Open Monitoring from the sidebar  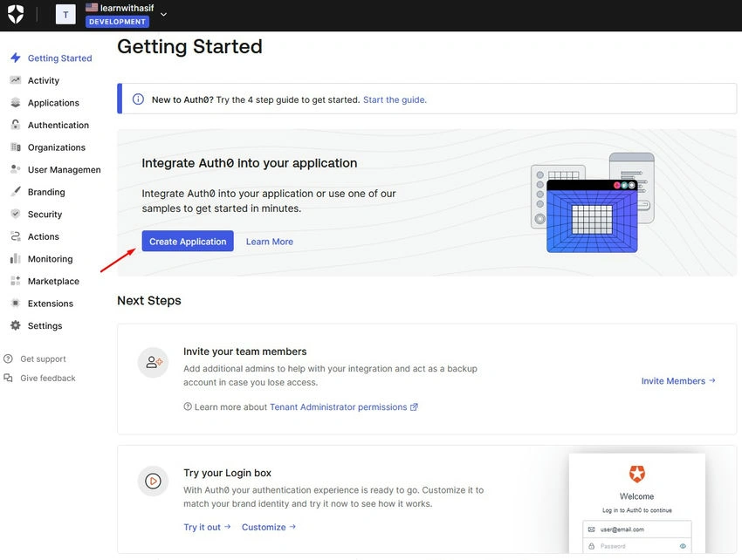(52, 258)
